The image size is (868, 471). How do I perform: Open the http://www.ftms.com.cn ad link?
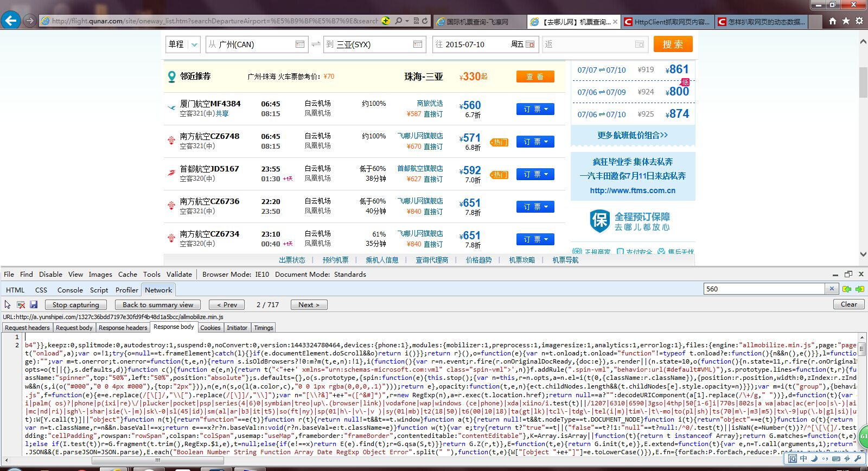pos(633,190)
